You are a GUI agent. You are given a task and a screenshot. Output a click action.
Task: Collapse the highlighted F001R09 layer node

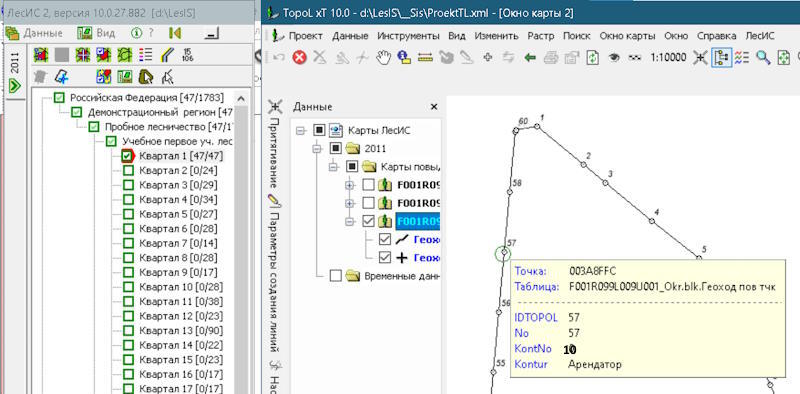point(349,221)
